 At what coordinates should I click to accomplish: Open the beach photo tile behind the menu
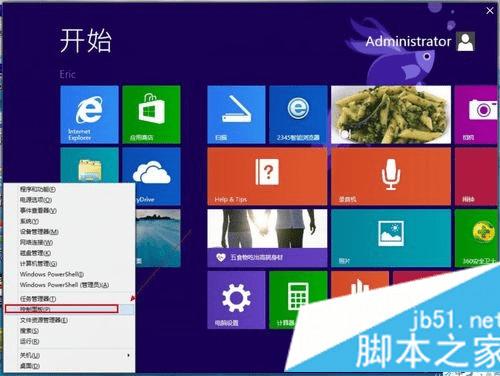click(x=158, y=238)
